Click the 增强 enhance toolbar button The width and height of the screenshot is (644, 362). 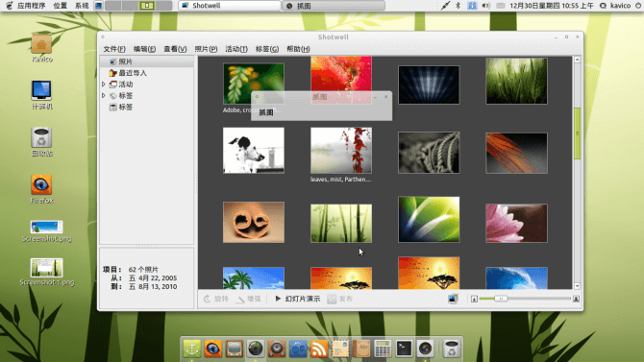(x=249, y=299)
